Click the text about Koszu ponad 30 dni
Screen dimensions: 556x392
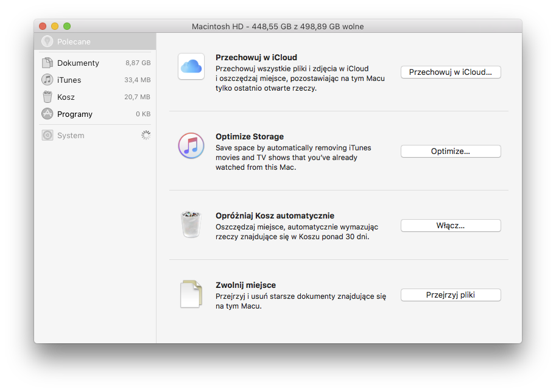coord(297,232)
